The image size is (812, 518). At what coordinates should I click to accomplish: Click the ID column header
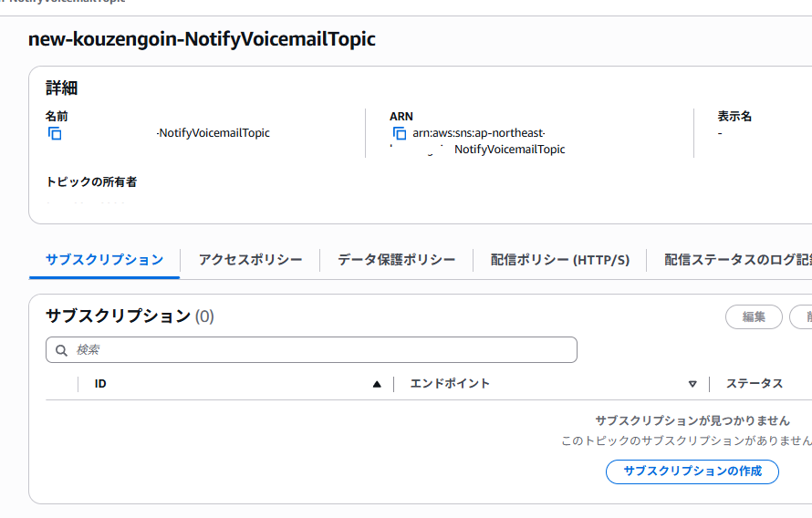[x=100, y=384]
